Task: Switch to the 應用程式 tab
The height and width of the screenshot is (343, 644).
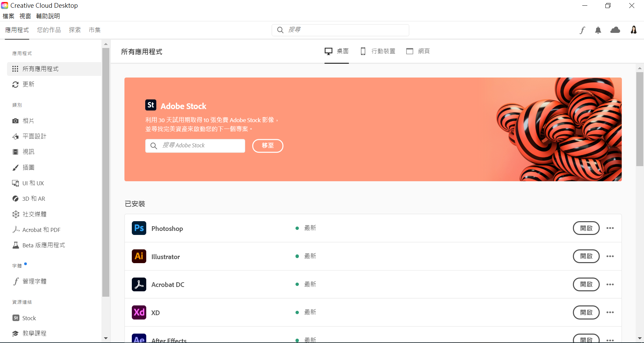Action: [17, 30]
